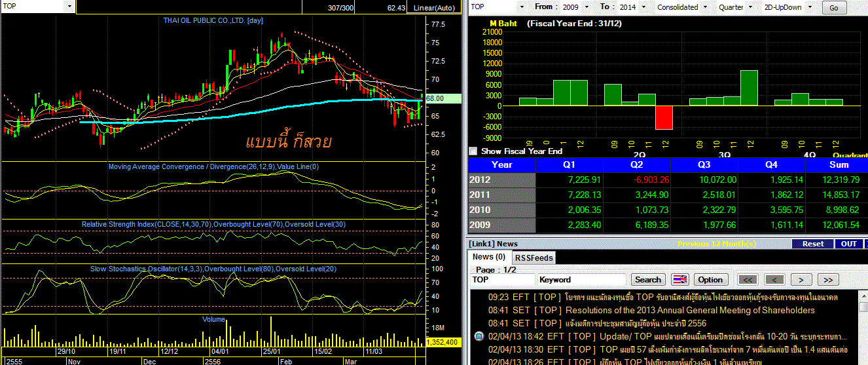868x365 pixels.
Task: Click the Q4 column header
Action: tap(770, 164)
